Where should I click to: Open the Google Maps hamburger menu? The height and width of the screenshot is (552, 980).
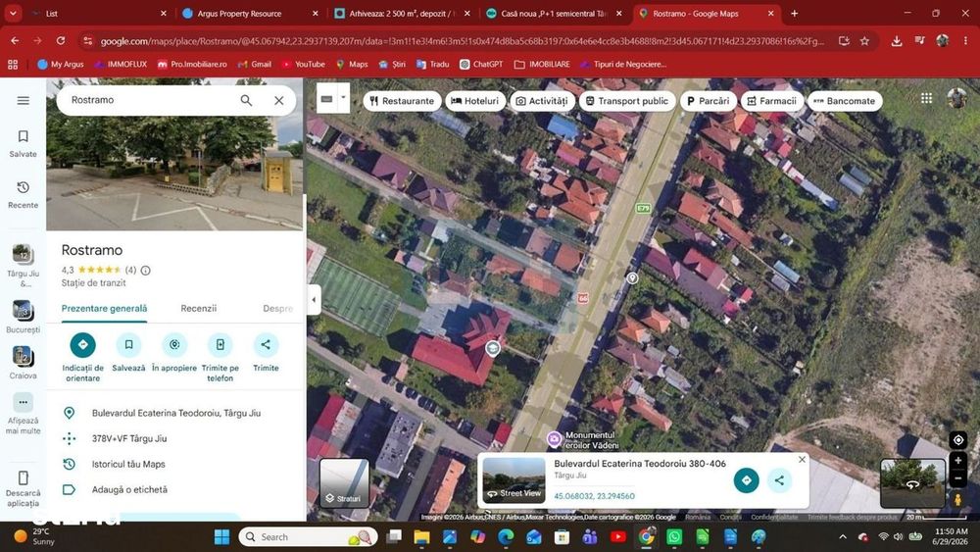coord(24,100)
